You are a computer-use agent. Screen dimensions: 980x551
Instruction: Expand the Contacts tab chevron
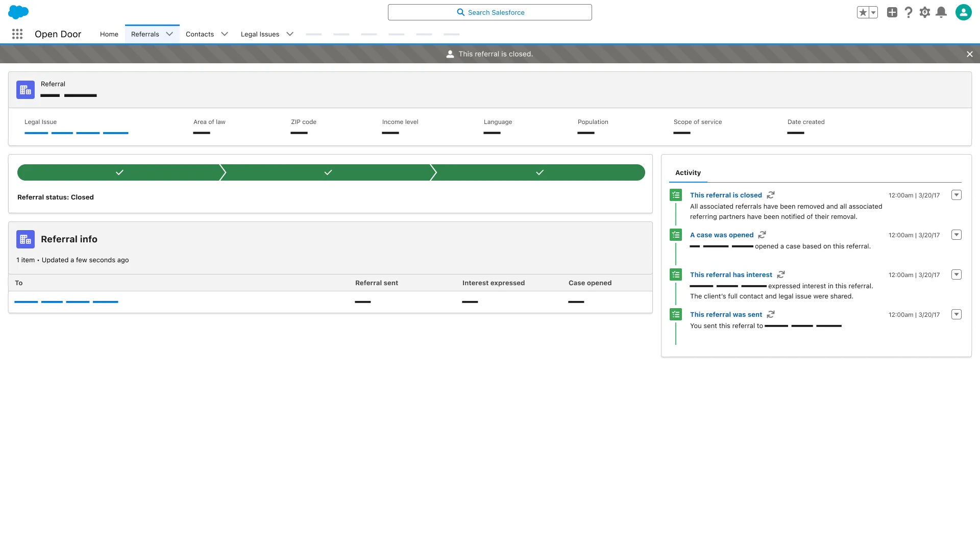[x=224, y=34]
